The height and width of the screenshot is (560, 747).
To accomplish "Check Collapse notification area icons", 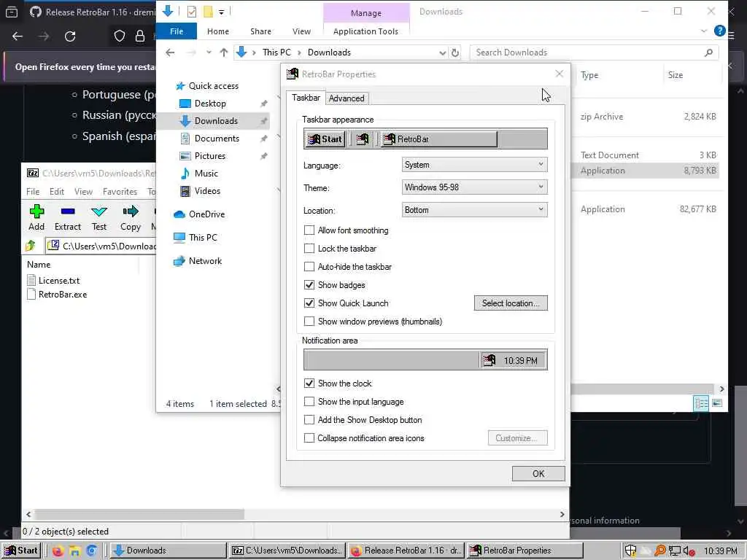I will click(x=309, y=437).
